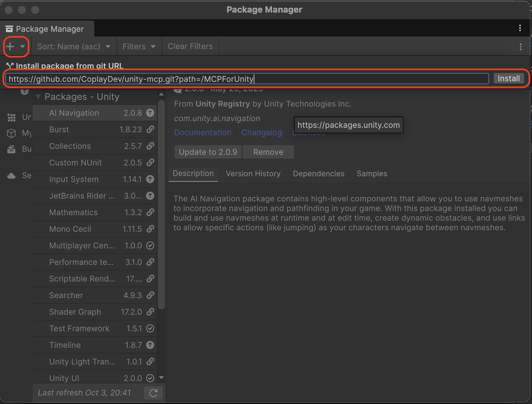Select the Services cloud icon
The height and width of the screenshot is (404, 532).
pyautogui.click(x=11, y=175)
